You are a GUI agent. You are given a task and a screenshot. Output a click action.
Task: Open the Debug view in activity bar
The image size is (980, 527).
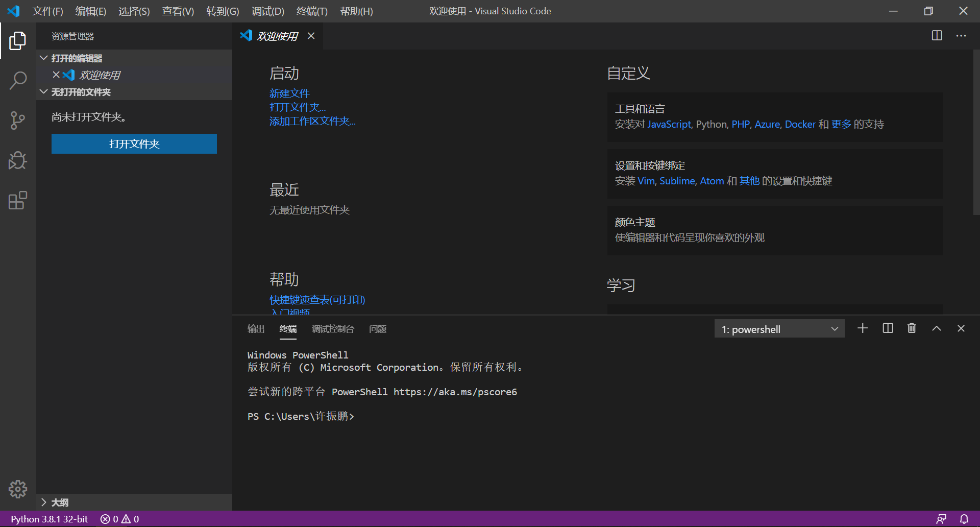click(x=18, y=160)
